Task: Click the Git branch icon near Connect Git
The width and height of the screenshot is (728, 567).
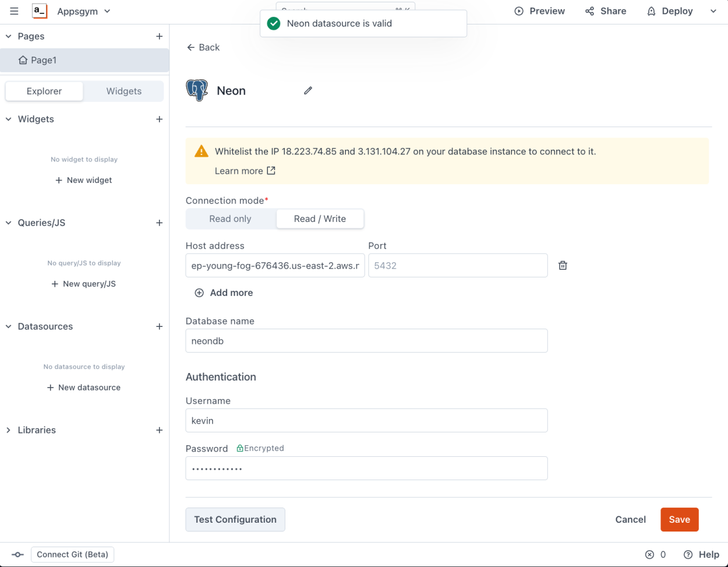Action: coord(17,554)
